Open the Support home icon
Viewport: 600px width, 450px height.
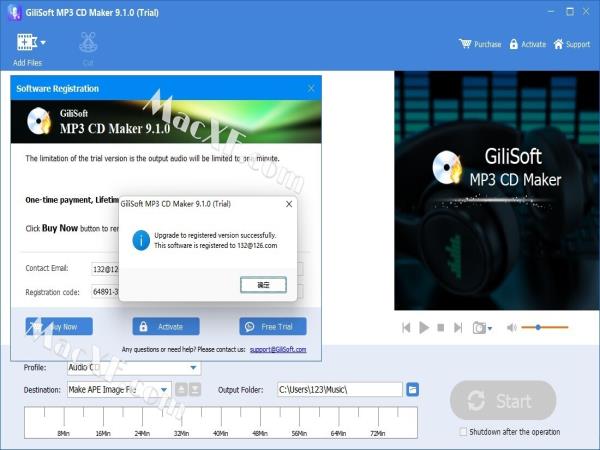point(558,44)
